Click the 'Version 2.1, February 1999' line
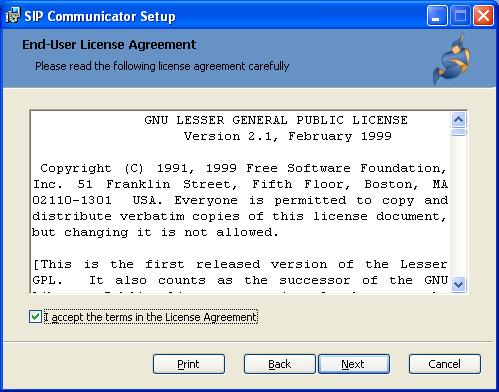Screen dimensions: 499x392 tap(288, 136)
